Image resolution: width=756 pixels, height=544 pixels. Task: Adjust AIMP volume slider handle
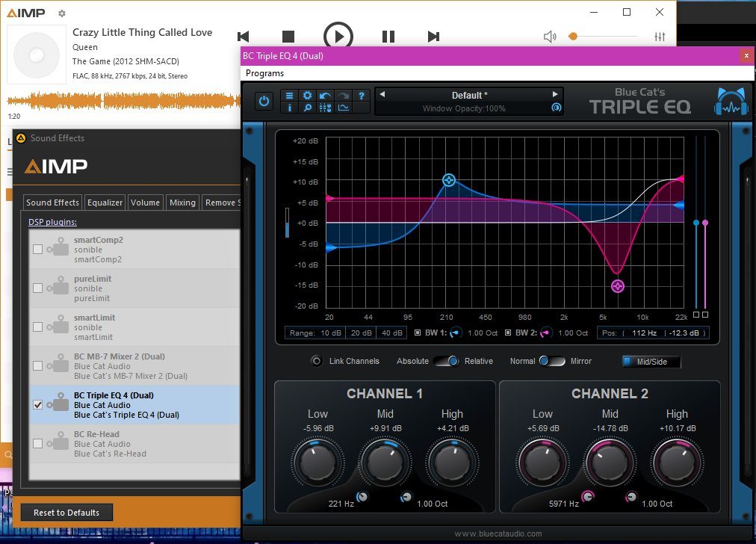[x=573, y=36]
